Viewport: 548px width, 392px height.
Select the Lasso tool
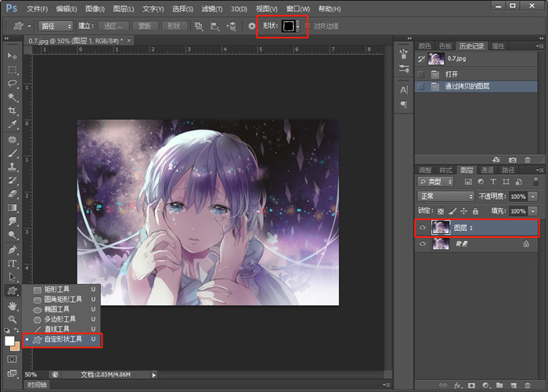pyautogui.click(x=13, y=83)
